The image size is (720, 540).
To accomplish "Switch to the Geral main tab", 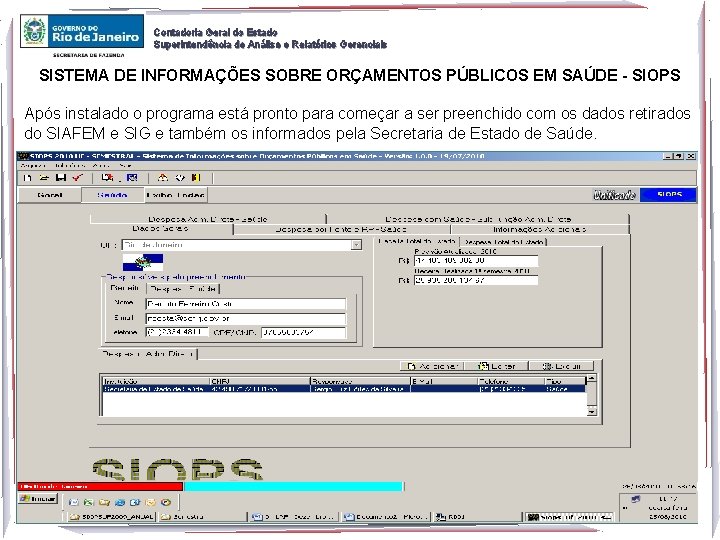I will [x=50, y=195].
